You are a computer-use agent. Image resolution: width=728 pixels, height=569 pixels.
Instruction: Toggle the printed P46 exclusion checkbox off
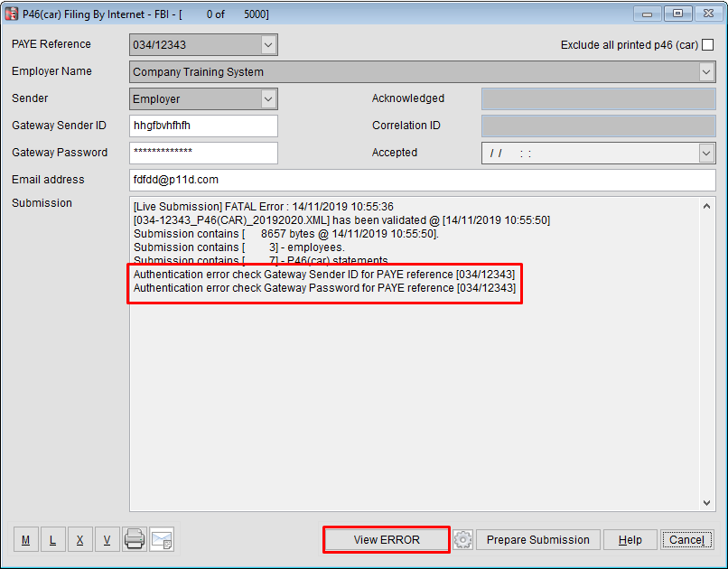coord(709,43)
